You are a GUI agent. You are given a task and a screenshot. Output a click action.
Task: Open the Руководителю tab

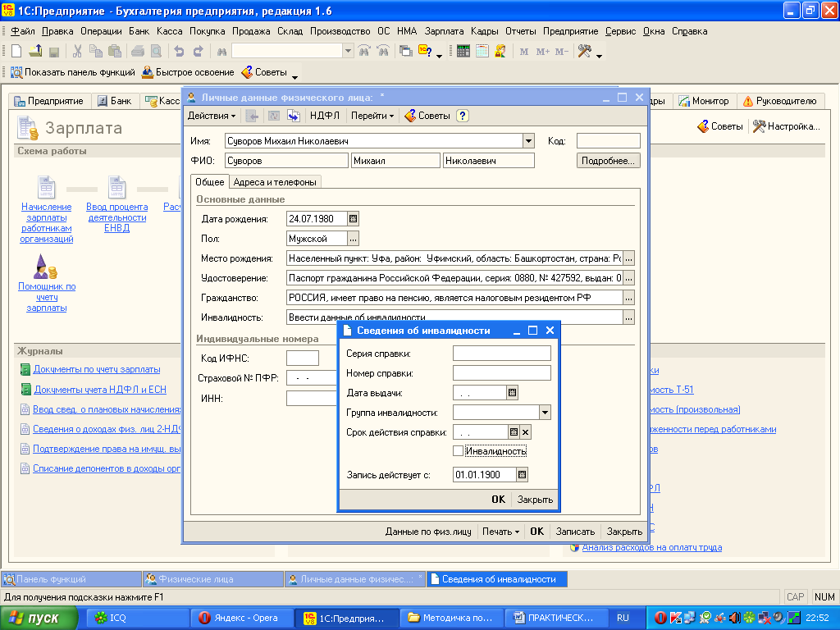point(780,101)
